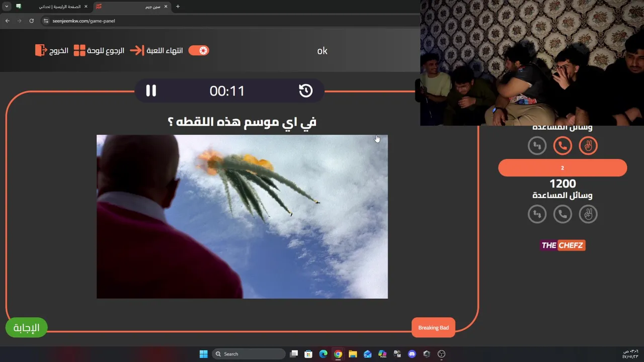Open Discord from the taskbar

tap(412, 354)
